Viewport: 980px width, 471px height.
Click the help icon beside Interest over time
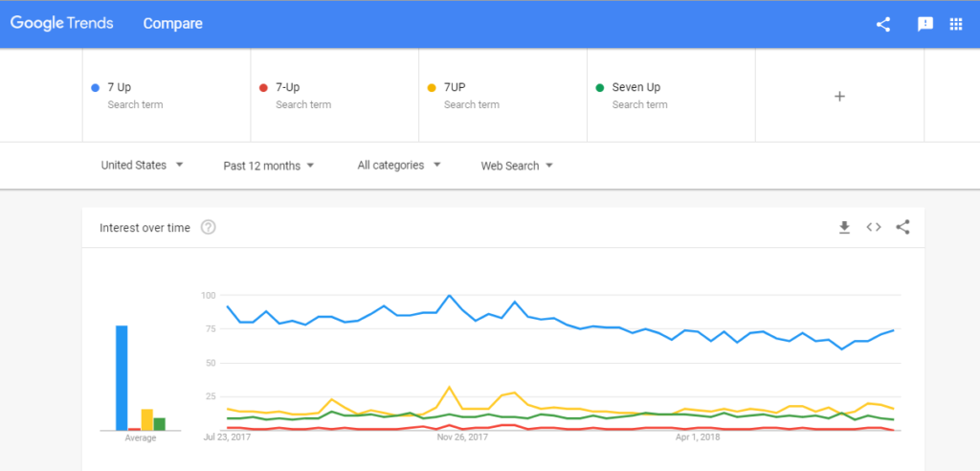[209, 228]
